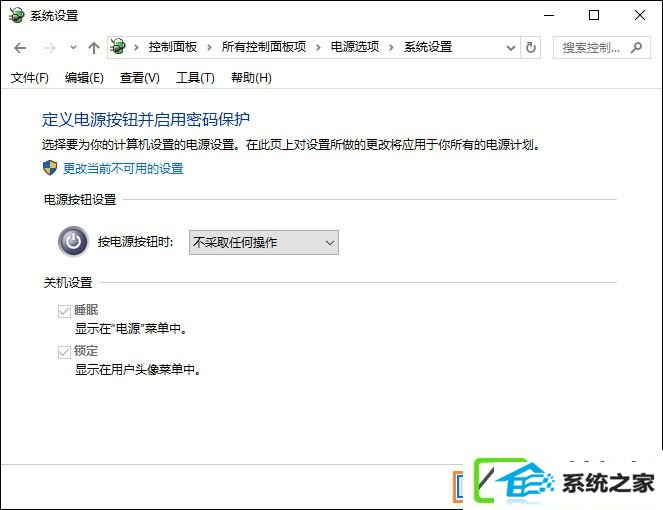Open the 工具(T) menu
Image resolution: width=663 pixels, height=510 pixels.
click(x=195, y=78)
